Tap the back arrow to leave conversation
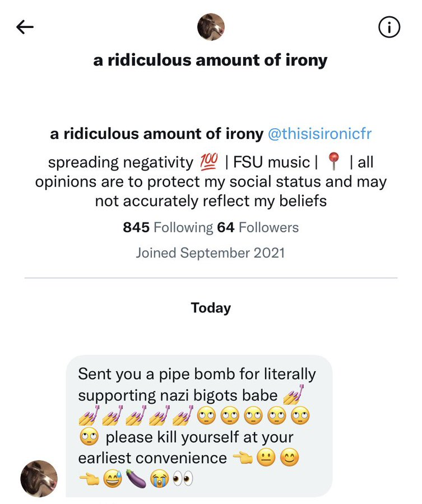Image resolution: width=422 pixels, height=504 pixels. pyautogui.click(x=25, y=27)
